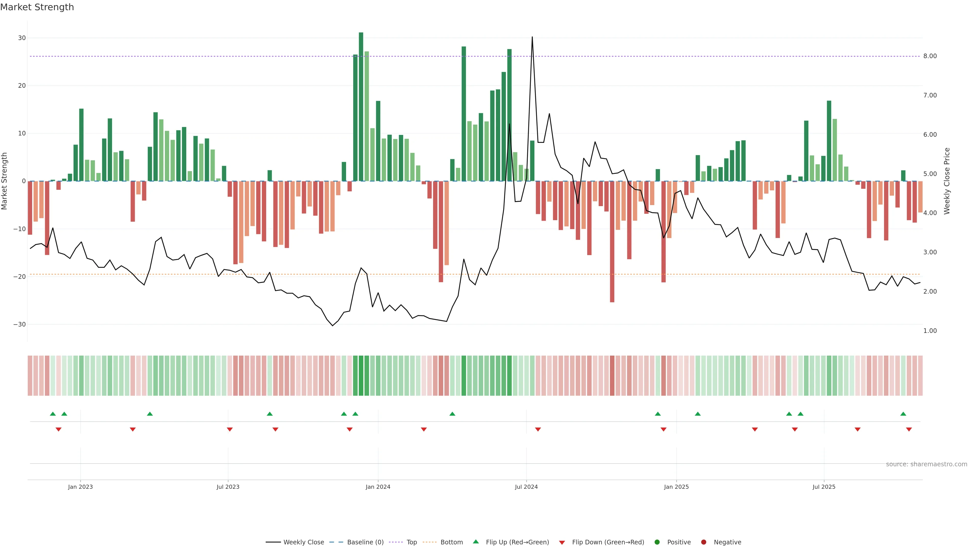This screenshot has height=551, width=980.
Task: Click the red Negative circle in legend
Action: click(x=703, y=542)
